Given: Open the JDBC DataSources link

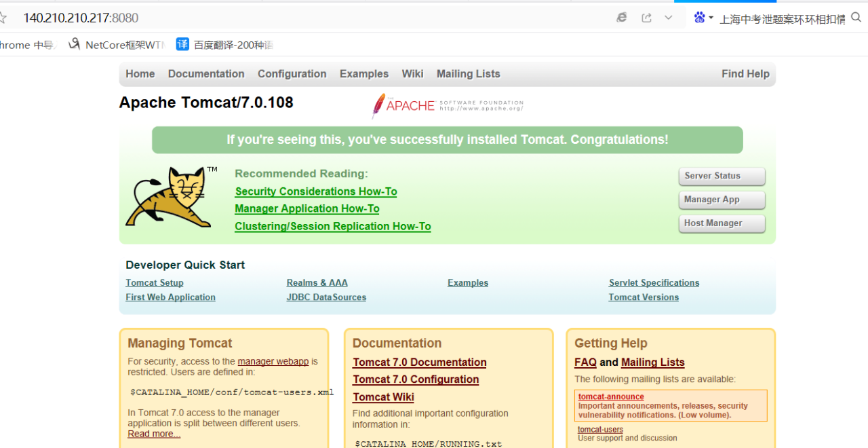Looking at the screenshot, I should tap(326, 297).
